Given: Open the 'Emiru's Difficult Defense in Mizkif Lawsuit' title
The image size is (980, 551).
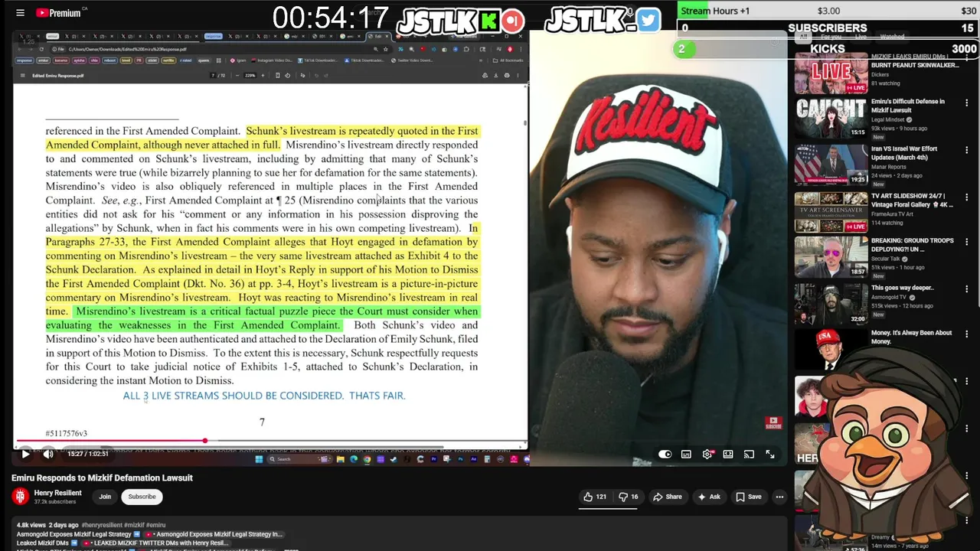Looking at the screenshot, I should (907, 106).
